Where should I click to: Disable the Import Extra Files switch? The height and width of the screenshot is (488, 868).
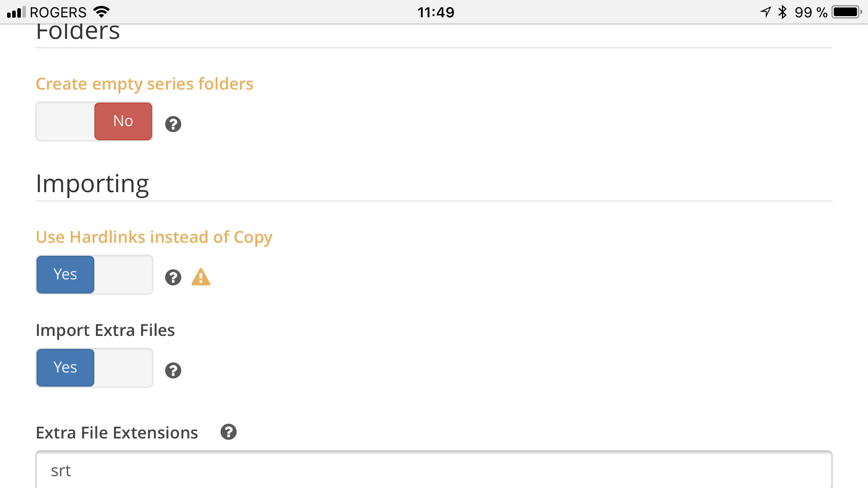pos(94,368)
